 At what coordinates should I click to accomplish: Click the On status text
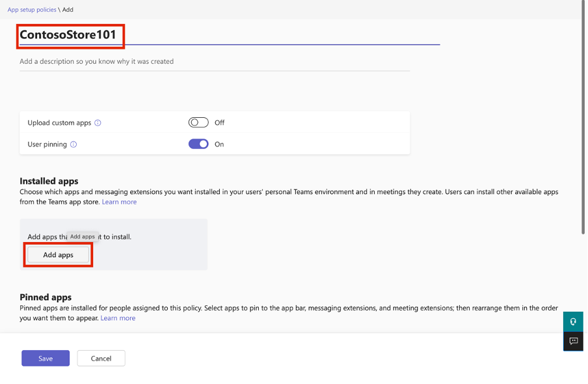[x=219, y=144]
